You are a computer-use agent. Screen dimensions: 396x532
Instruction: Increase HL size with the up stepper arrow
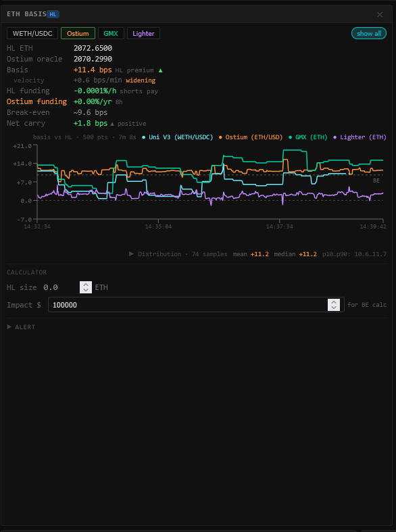click(x=86, y=285)
